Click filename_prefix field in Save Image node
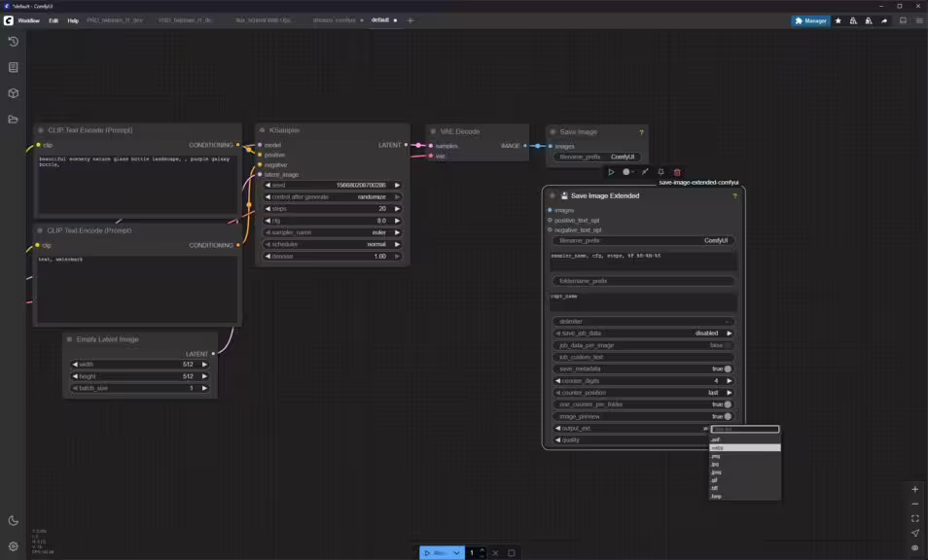This screenshot has height=560, width=928. pyautogui.click(x=596, y=157)
